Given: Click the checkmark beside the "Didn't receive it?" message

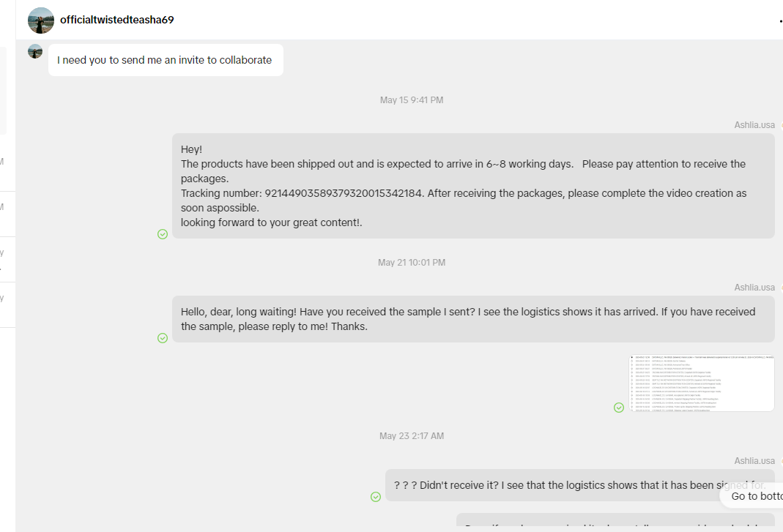Looking at the screenshot, I should click(x=376, y=497).
